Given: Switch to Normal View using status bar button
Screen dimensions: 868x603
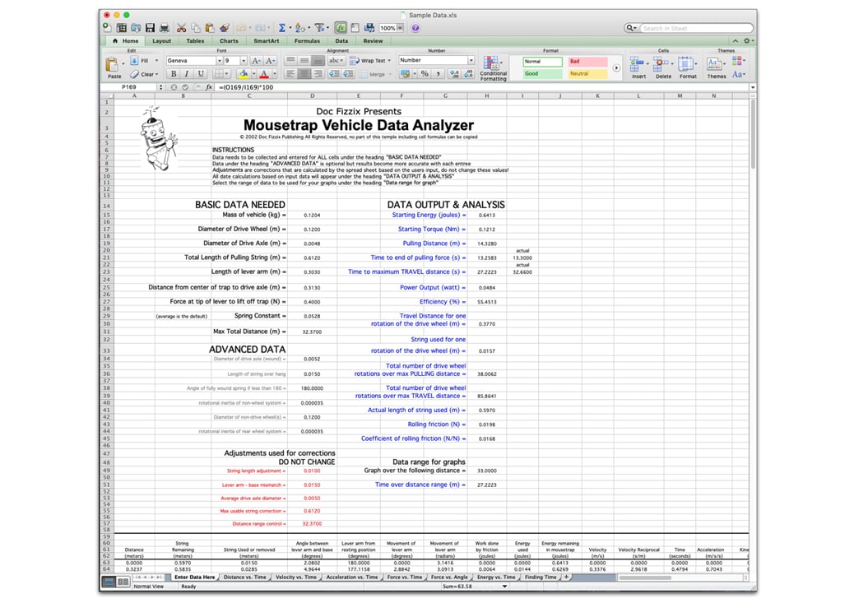Looking at the screenshot, I should point(109,582).
